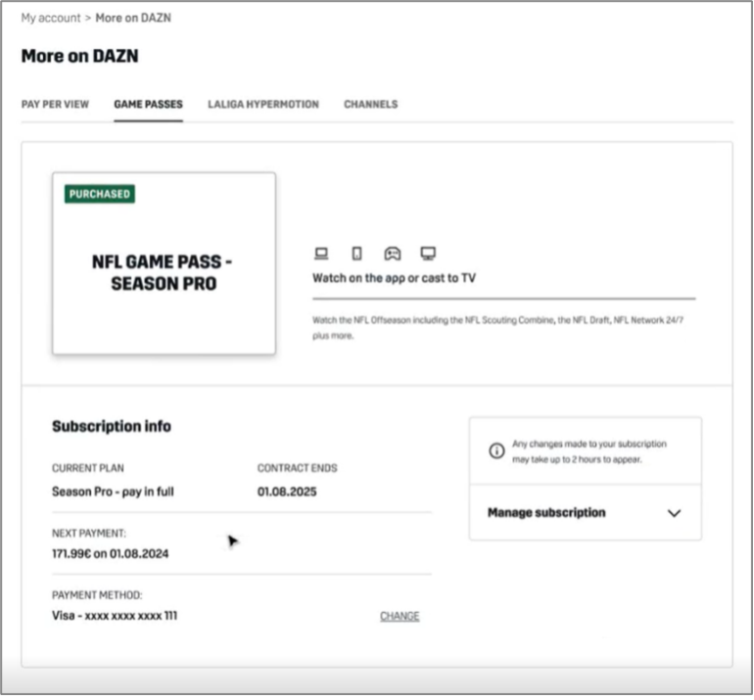This screenshot has height=700, width=754.
Task: Click the contract end date 01.08.2025
Action: coord(287,491)
